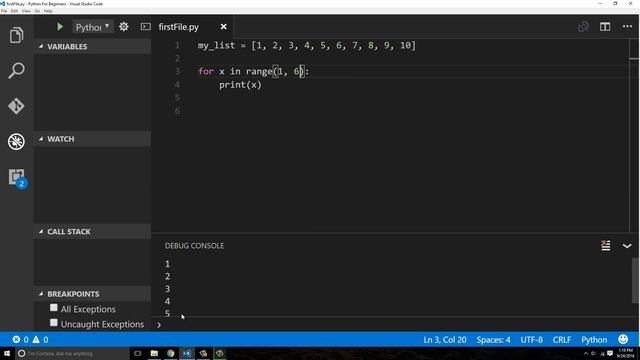Open the Debug view in activity bar
The height and width of the screenshot is (360, 640).
point(16,142)
